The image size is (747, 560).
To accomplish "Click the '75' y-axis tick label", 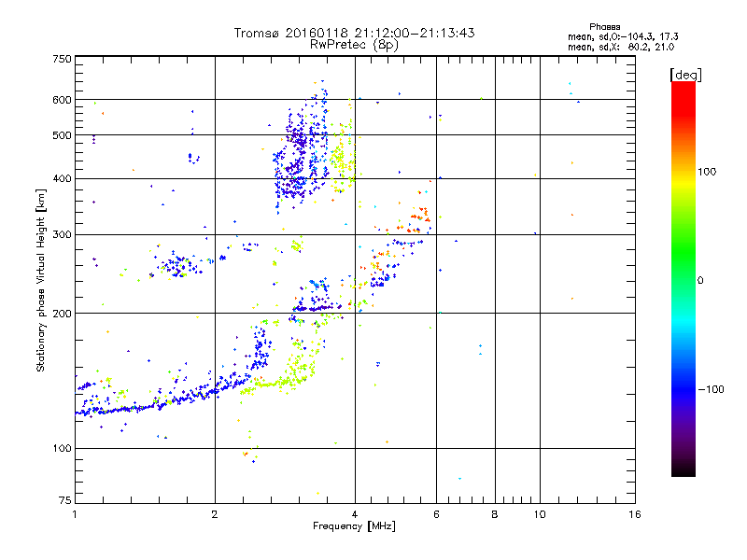I will click(x=65, y=500).
